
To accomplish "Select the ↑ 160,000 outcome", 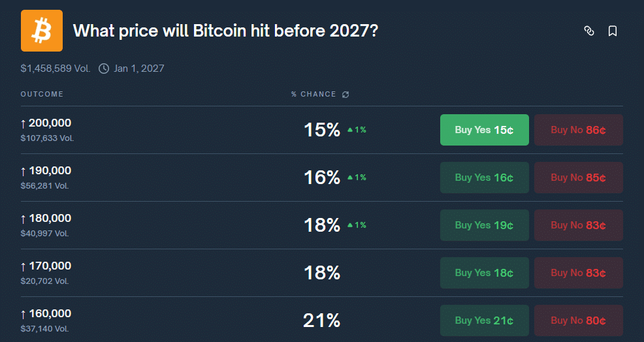I will pos(46,314).
